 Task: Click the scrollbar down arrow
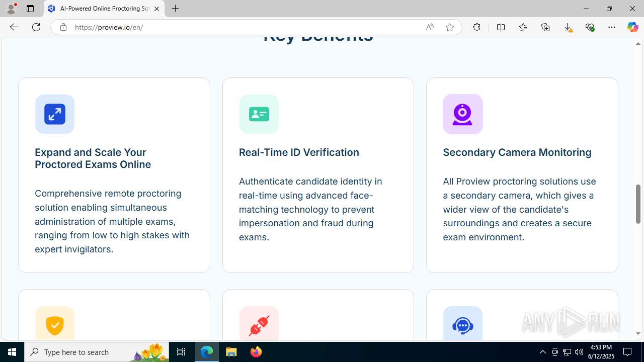click(x=638, y=333)
